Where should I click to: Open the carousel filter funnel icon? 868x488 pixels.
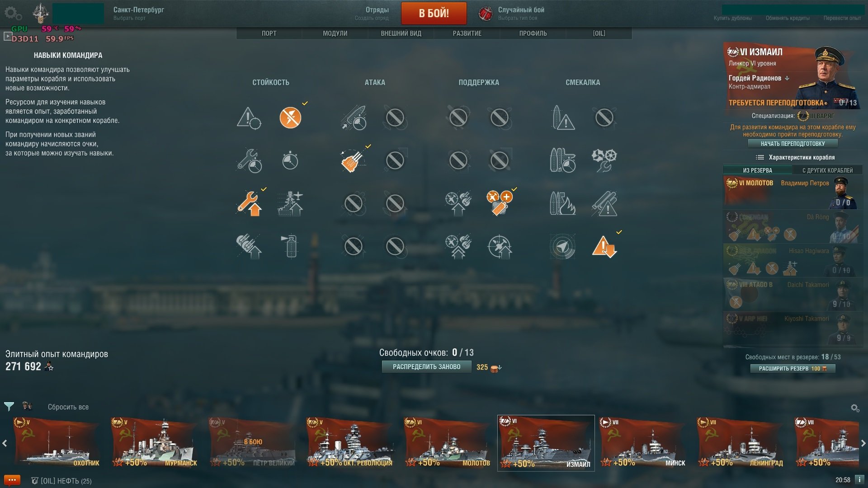click(9, 407)
